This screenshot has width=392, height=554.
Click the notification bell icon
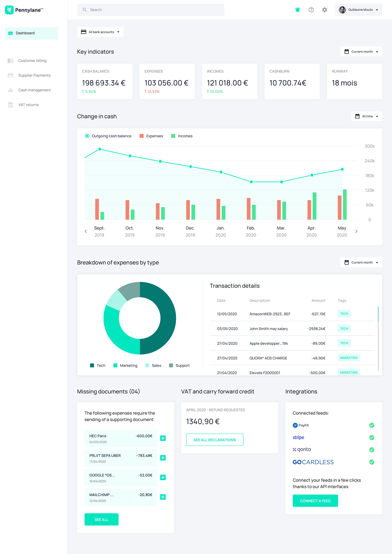[x=298, y=10]
